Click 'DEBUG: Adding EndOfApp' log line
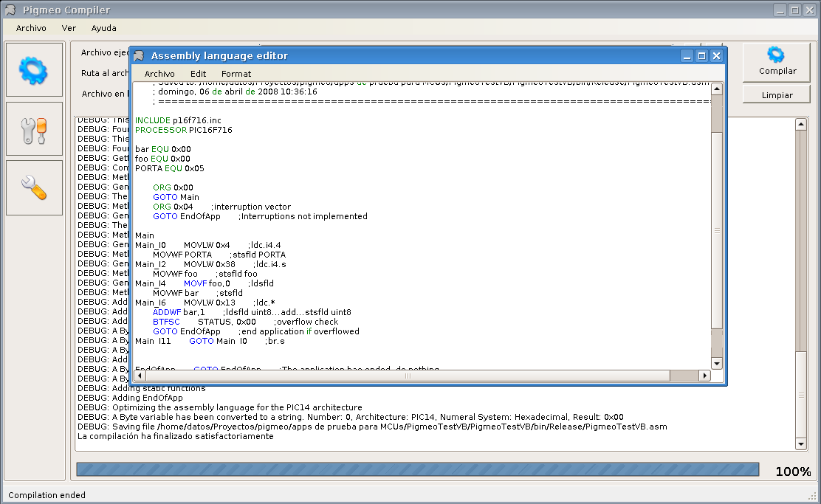The image size is (821, 504). [x=130, y=398]
